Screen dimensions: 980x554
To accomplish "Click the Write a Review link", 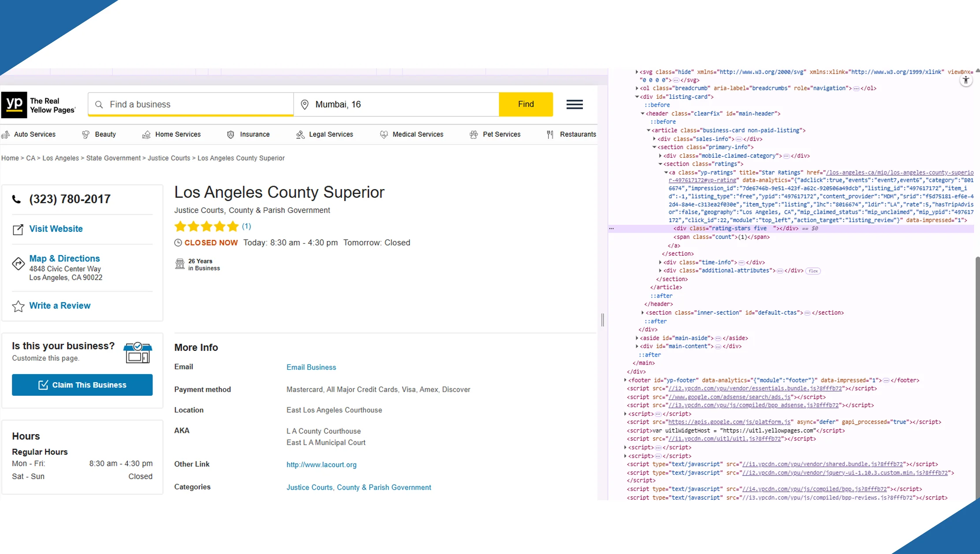I will (x=60, y=306).
